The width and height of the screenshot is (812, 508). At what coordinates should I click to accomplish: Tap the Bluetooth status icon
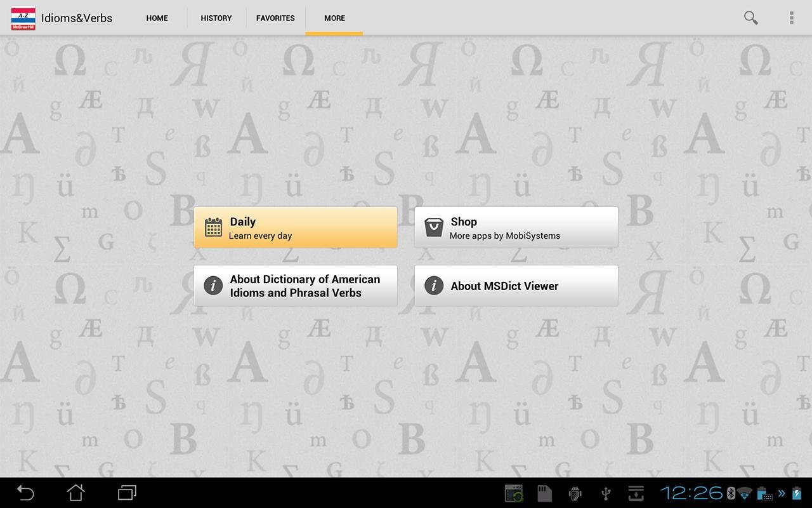coord(731,493)
